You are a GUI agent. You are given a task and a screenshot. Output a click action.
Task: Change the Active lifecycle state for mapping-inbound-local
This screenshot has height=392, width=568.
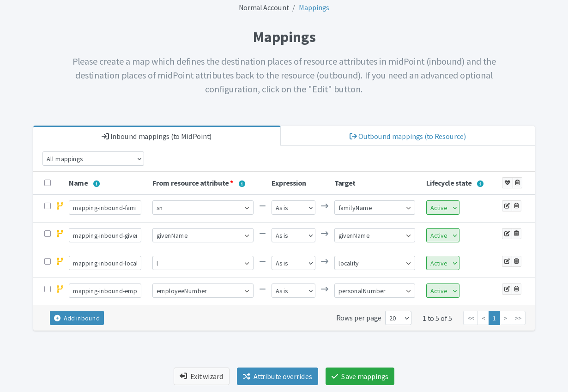[x=442, y=263]
